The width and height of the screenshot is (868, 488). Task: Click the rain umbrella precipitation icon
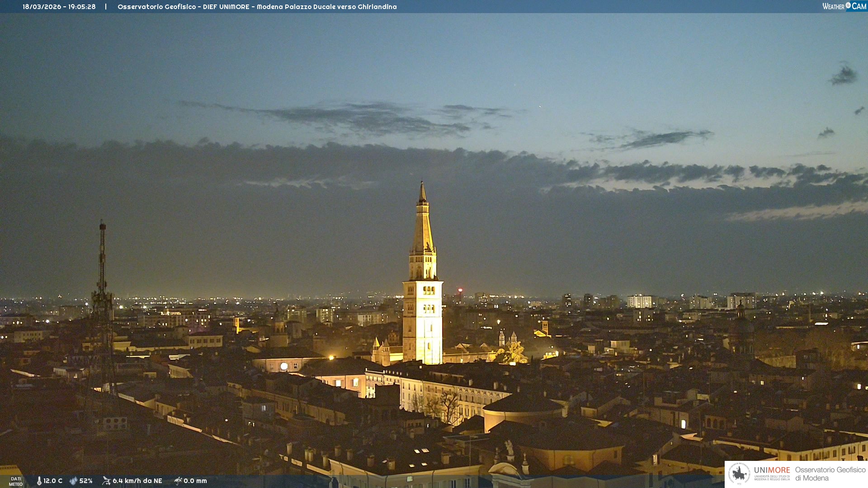pos(178,481)
